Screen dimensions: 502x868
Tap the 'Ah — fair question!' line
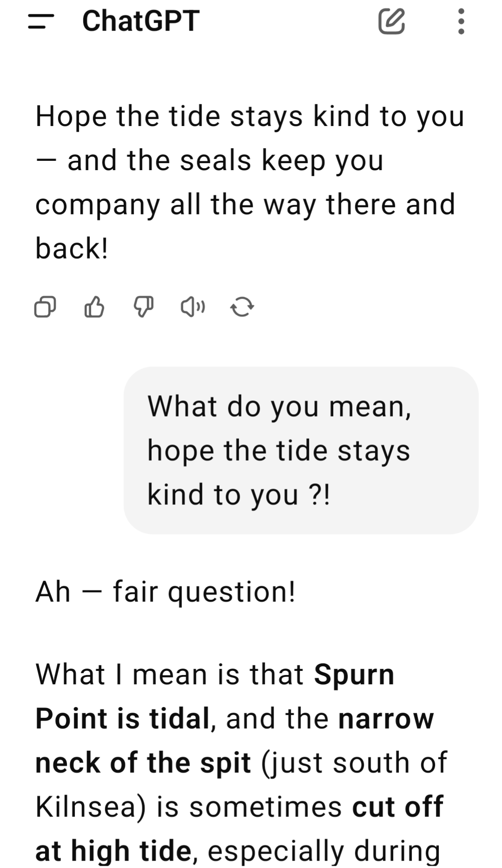(166, 592)
